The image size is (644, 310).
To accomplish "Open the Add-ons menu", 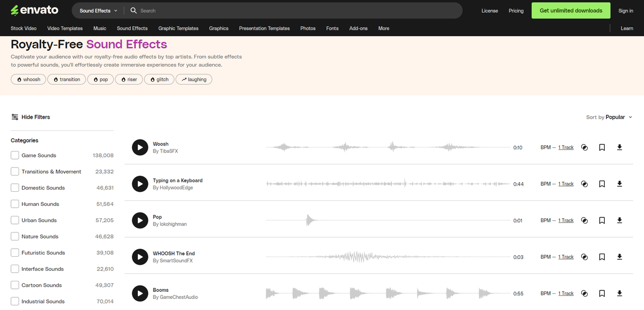I will click(x=358, y=28).
